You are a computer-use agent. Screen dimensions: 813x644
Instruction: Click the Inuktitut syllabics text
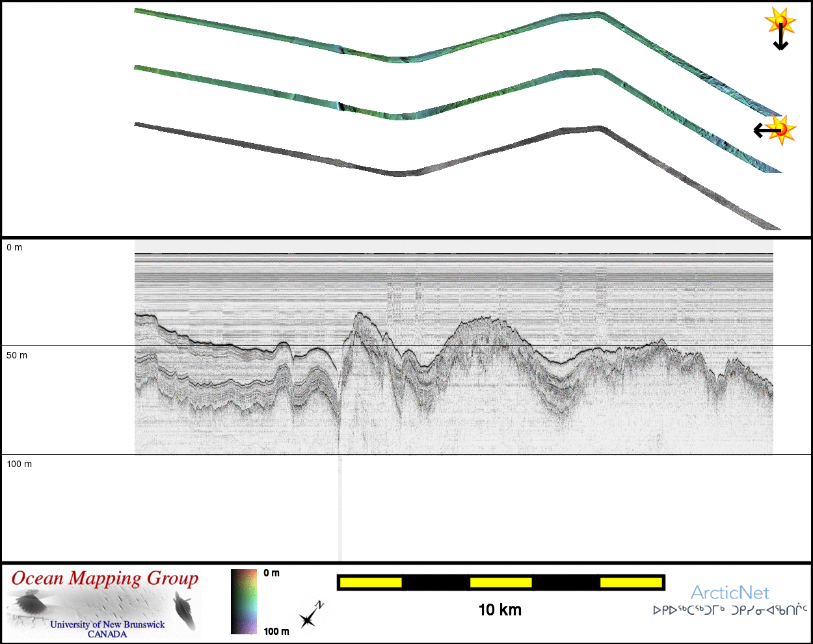pyautogui.click(x=730, y=610)
